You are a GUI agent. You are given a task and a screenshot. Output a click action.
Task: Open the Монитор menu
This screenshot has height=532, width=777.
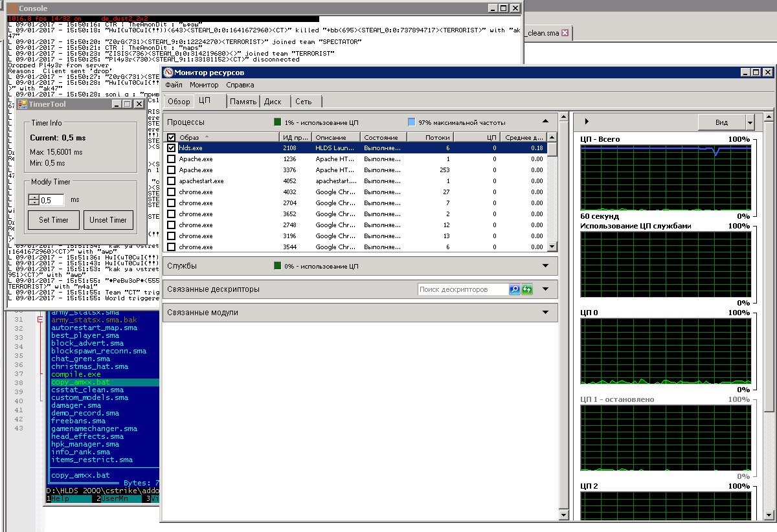[x=204, y=85]
